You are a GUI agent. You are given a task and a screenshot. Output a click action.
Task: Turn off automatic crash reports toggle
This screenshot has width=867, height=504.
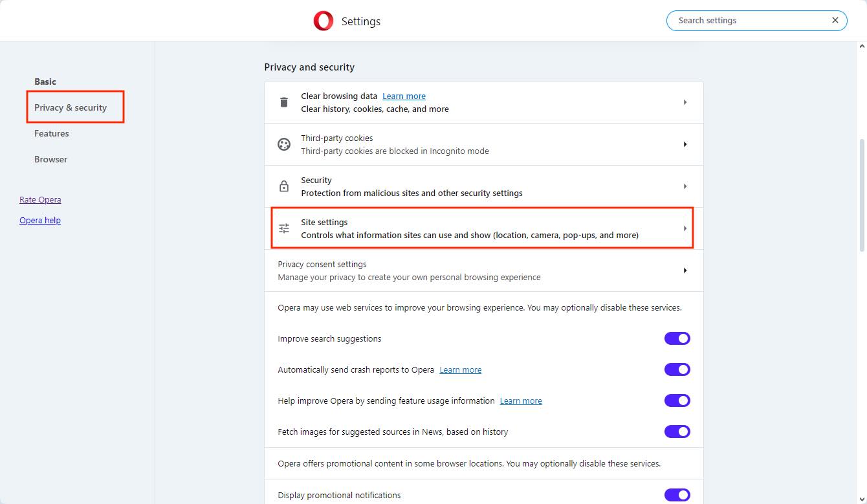(677, 369)
